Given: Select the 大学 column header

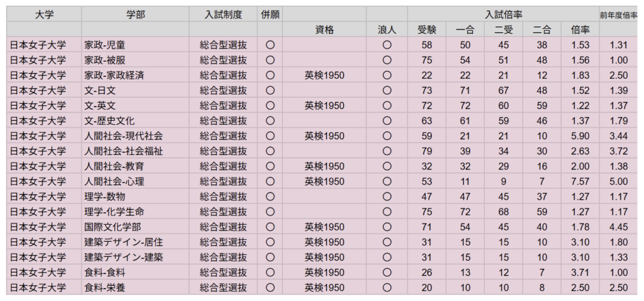Looking at the screenshot, I should 44,14.
